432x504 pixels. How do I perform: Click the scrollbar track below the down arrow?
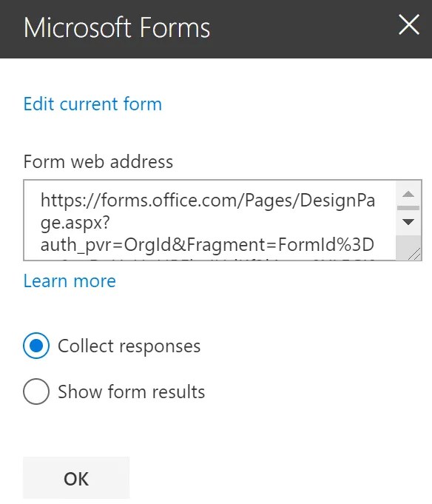(x=408, y=241)
